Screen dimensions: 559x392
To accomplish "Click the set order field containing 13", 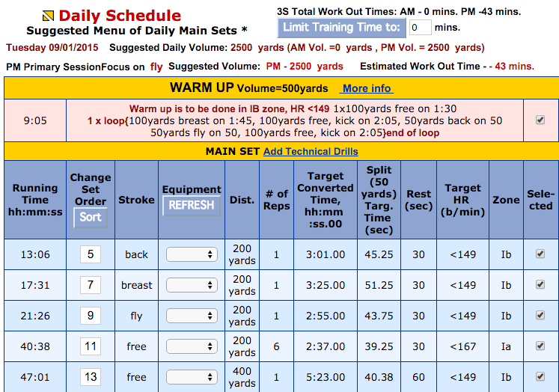I will click(x=90, y=377).
